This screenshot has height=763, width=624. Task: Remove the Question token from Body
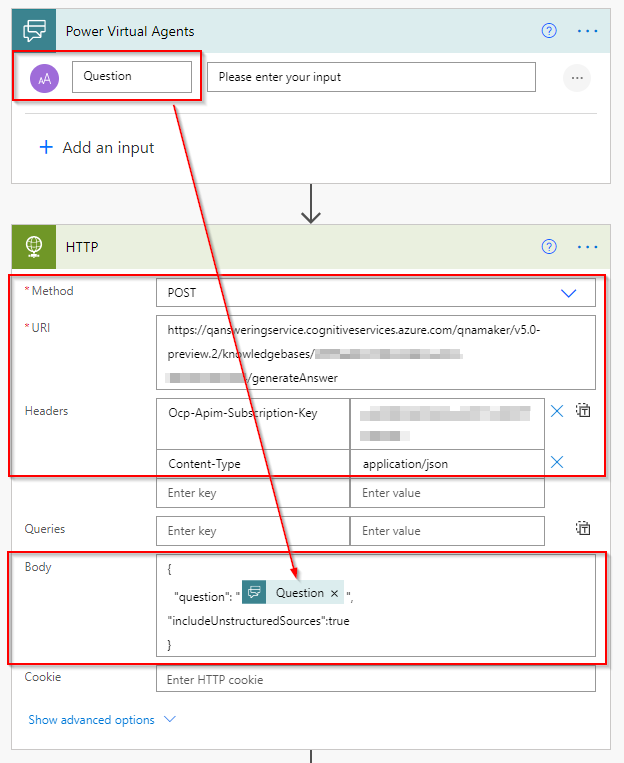[x=334, y=593]
